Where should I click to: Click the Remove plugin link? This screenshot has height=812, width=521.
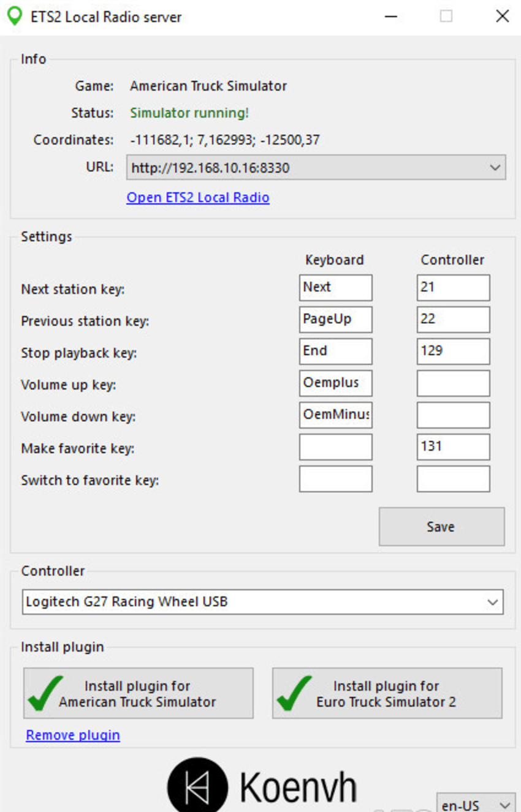point(73,735)
